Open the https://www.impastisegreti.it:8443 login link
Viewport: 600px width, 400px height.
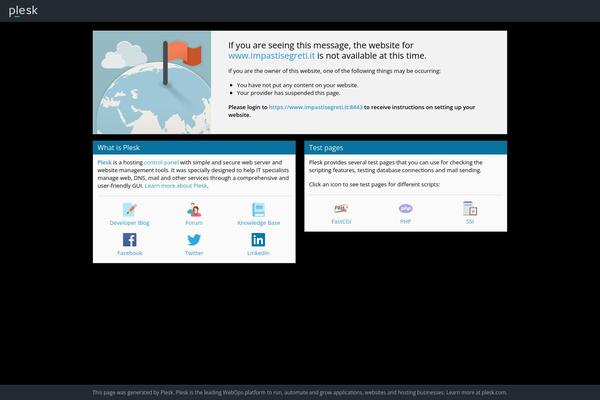point(316,107)
